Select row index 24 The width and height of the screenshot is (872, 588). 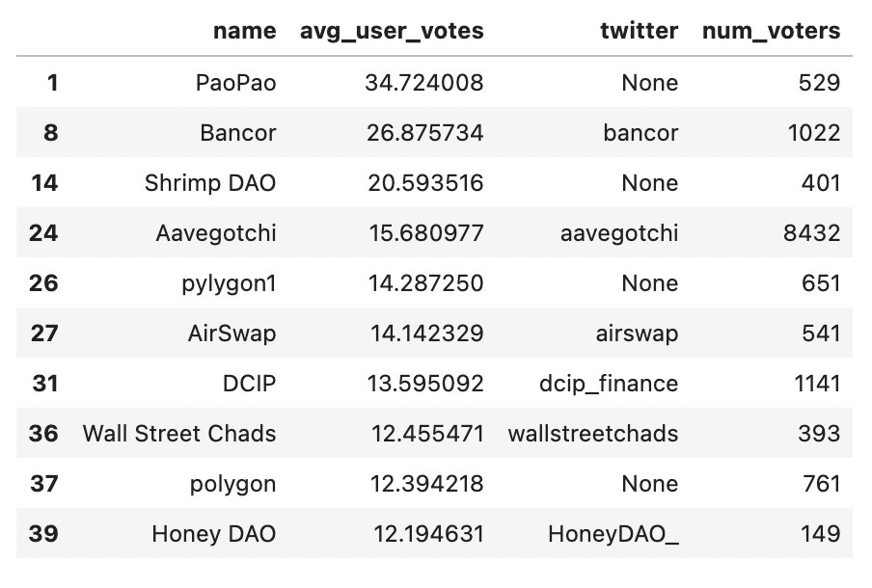tap(42, 233)
